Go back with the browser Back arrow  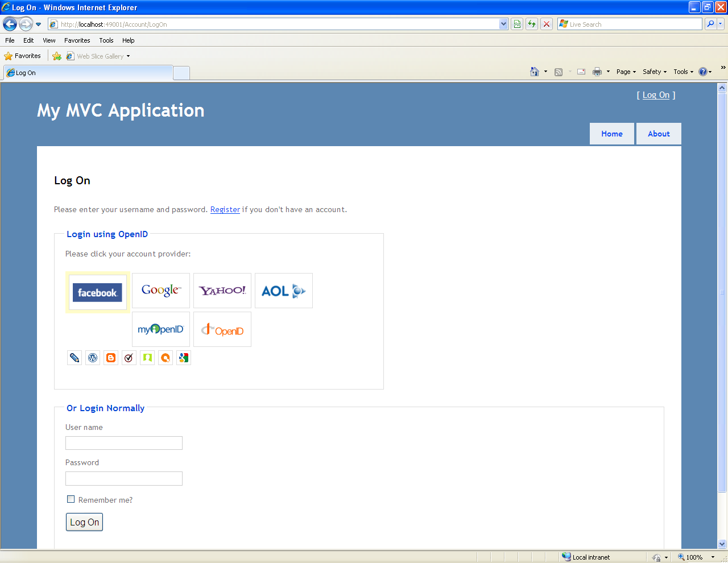coord(10,24)
